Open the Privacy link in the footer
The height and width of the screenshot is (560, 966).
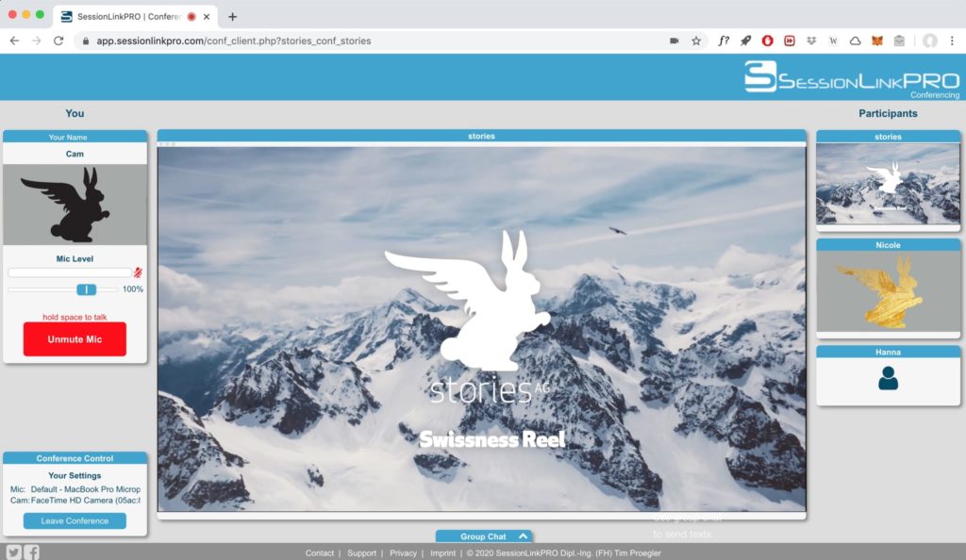(403, 553)
